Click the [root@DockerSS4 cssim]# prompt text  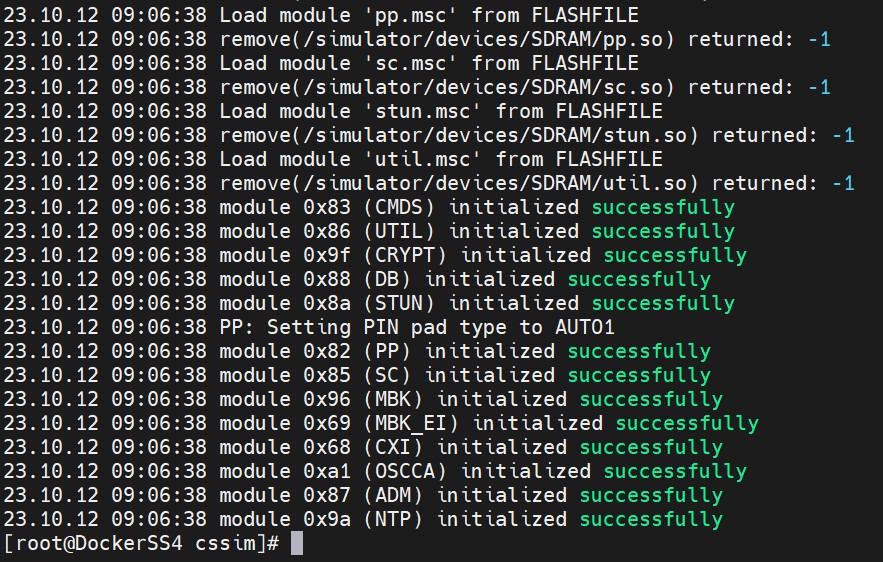141,543
